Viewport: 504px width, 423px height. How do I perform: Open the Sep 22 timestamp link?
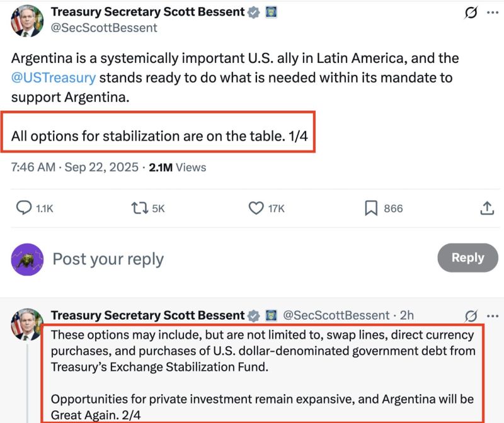[x=76, y=167]
